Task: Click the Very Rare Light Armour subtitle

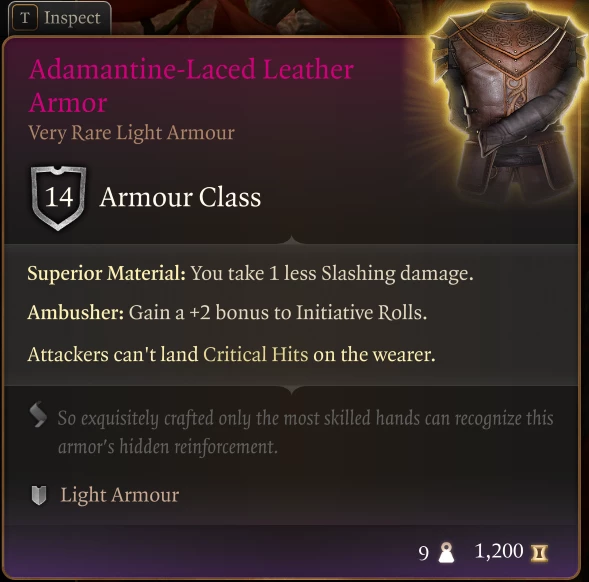Action: [131, 133]
